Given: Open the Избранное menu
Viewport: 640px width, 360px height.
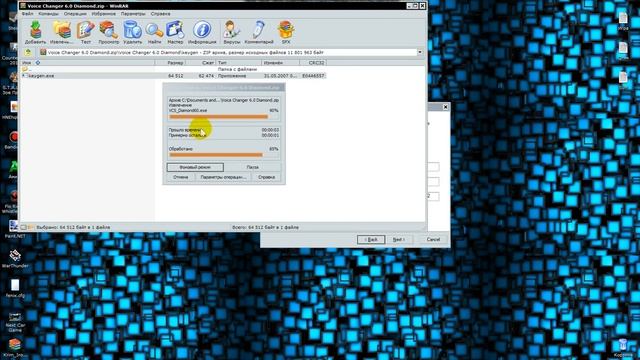Looking at the screenshot, I should [x=104, y=14].
